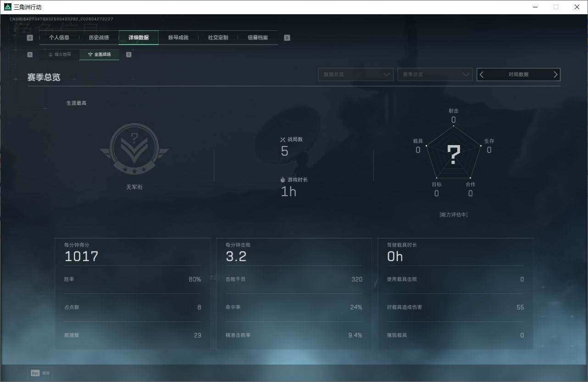Click the 使用载具击败 stat row
This screenshot has width=588, height=382.
coord(455,279)
